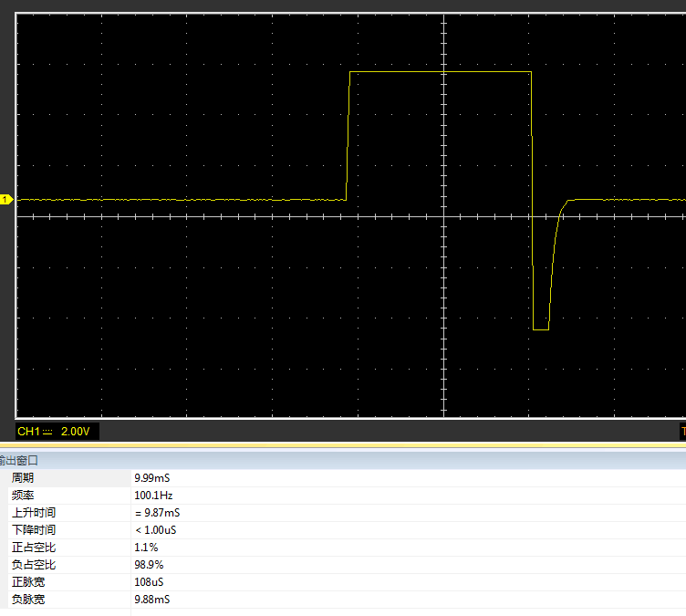Select the 频率 measurement row
Screen dimensions: 686x616
pos(23,496)
